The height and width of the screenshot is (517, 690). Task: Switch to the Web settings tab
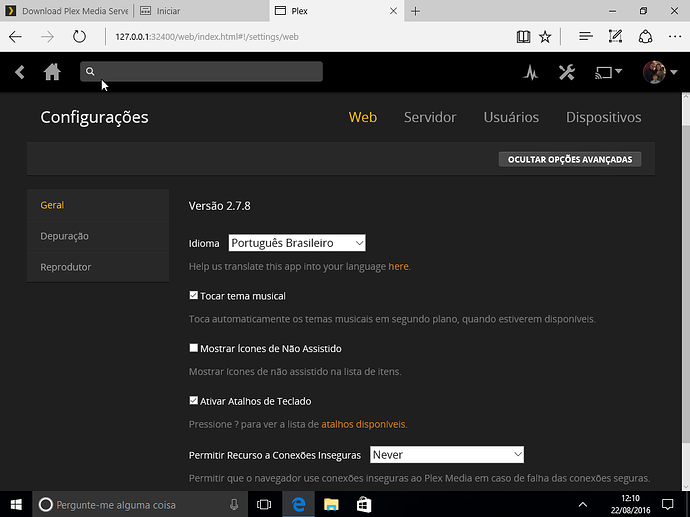363,117
